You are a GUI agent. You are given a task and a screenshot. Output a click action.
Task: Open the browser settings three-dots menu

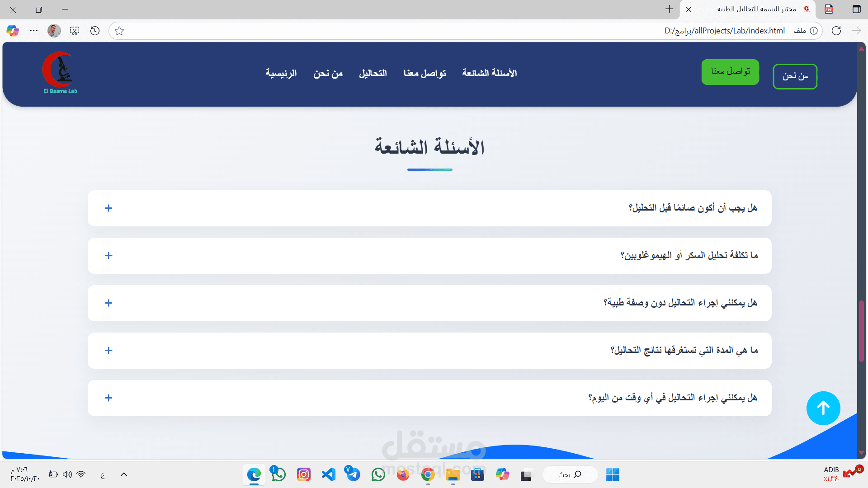[x=34, y=31]
